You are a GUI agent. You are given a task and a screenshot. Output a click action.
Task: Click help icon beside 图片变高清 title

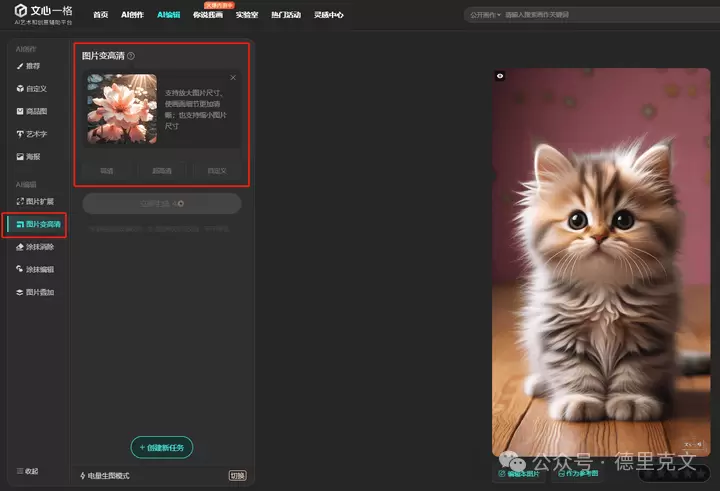(131, 57)
